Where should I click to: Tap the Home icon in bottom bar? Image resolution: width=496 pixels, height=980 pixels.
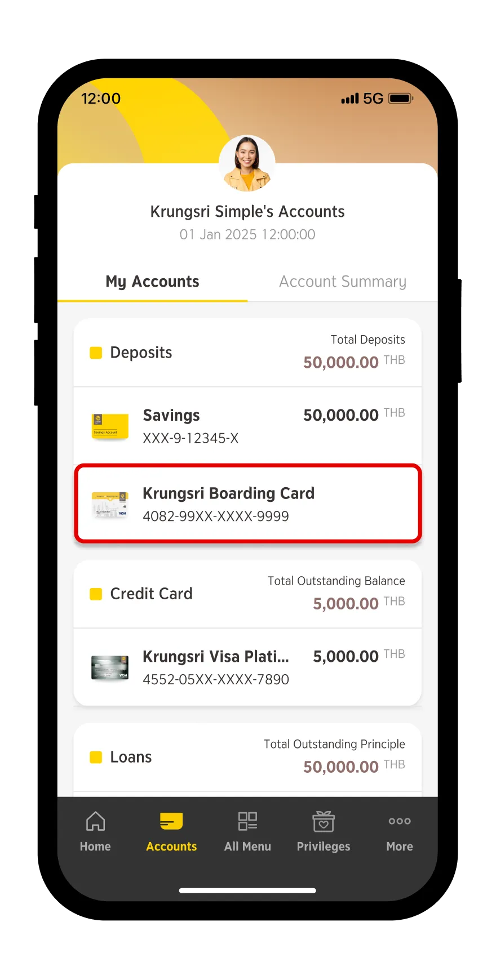point(95,821)
